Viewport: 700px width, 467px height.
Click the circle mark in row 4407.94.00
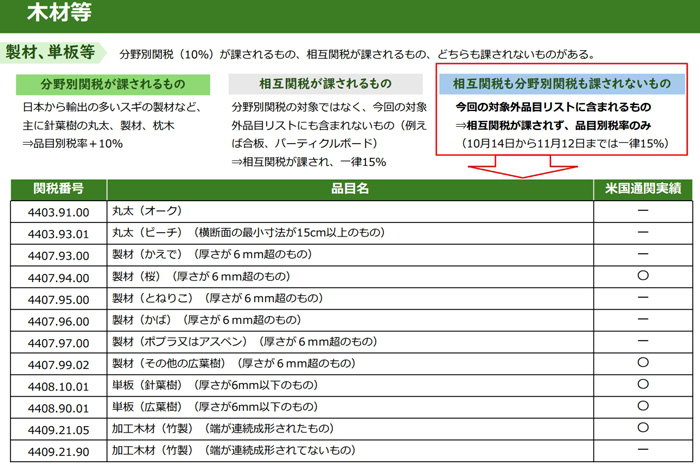643,276
